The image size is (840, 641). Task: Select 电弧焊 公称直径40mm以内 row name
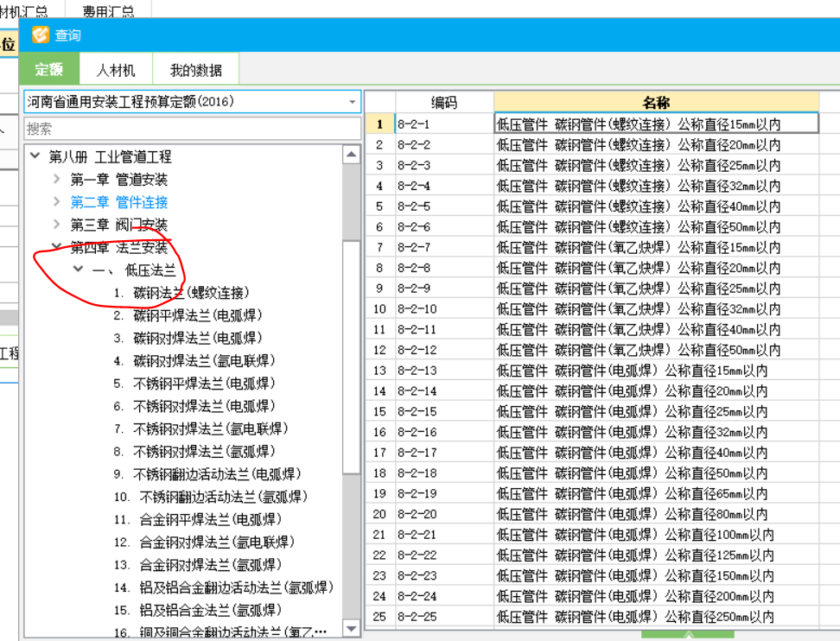coord(656,453)
